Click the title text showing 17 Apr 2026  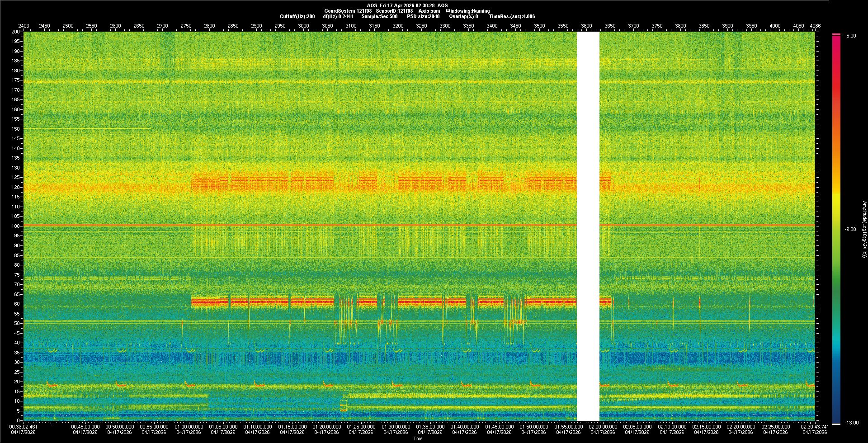click(407, 5)
